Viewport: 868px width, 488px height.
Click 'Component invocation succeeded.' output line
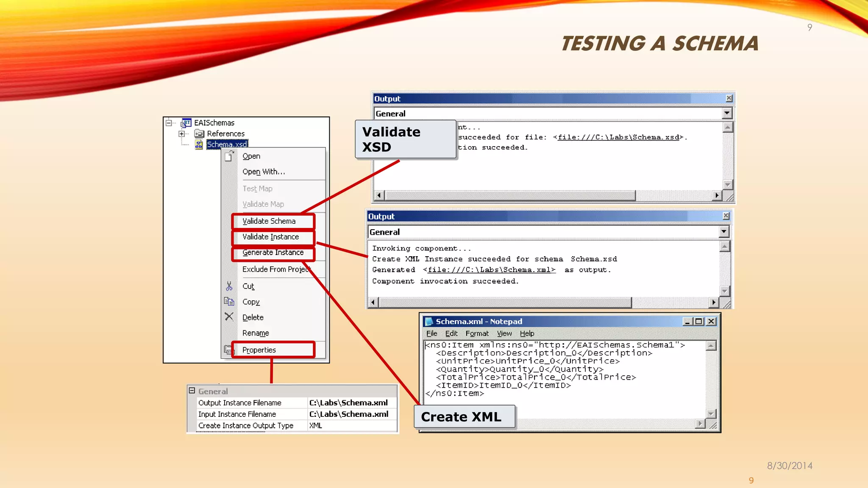[445, 281]
